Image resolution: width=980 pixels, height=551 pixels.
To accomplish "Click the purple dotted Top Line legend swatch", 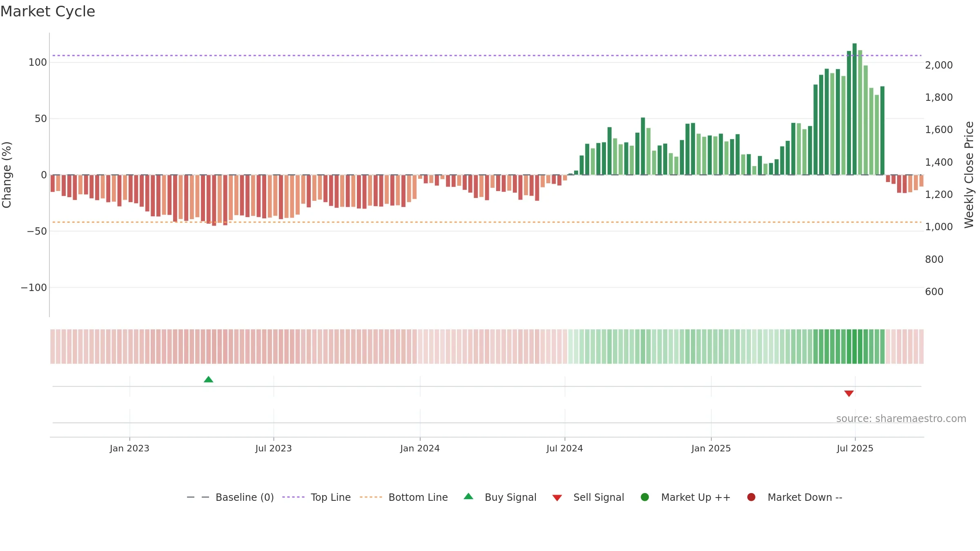I will coord(293,497).
